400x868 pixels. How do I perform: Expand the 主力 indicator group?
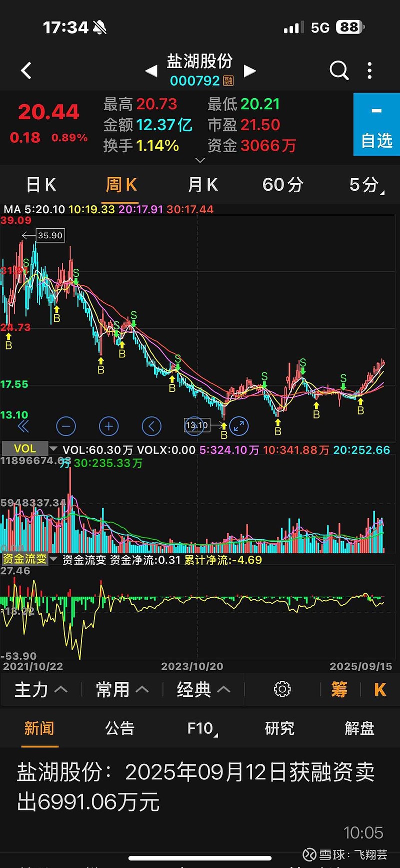click(40, 690)
